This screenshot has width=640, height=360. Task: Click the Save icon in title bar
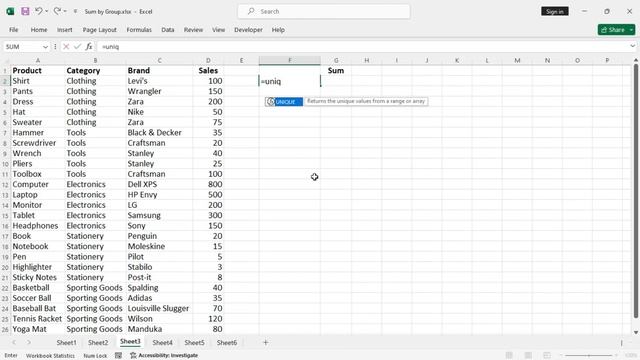(25, 11)
